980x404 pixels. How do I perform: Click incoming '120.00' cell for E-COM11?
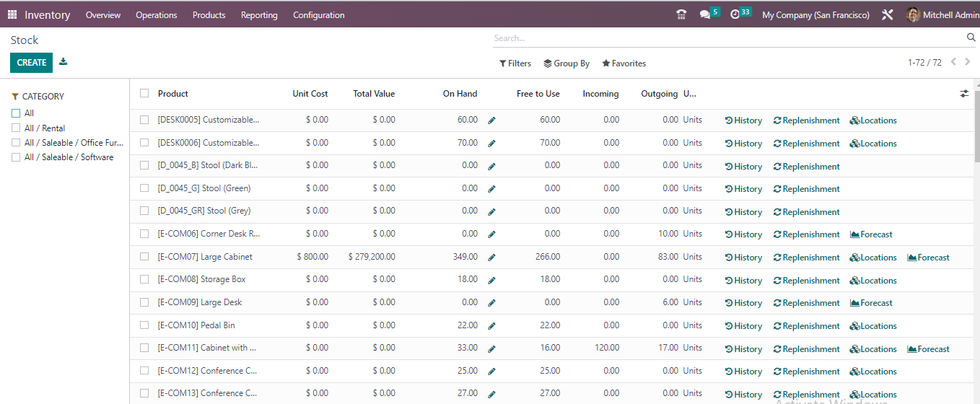click(x=607, y=348)
